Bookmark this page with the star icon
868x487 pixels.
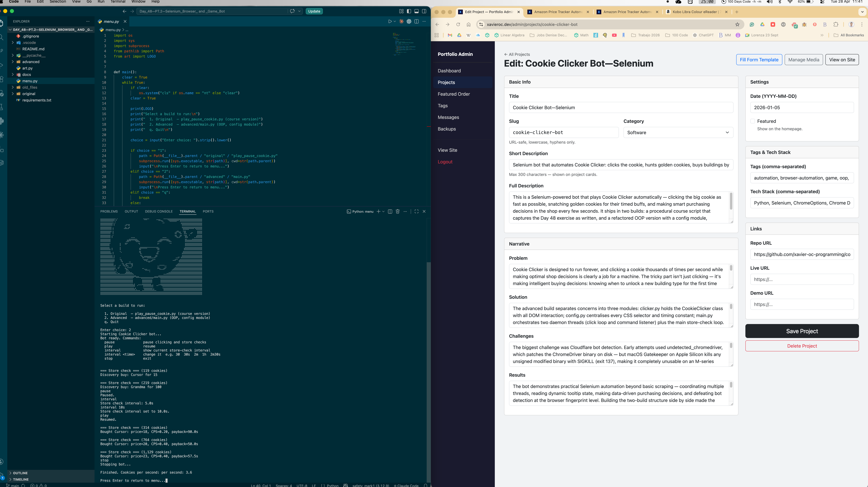point(737,24)
